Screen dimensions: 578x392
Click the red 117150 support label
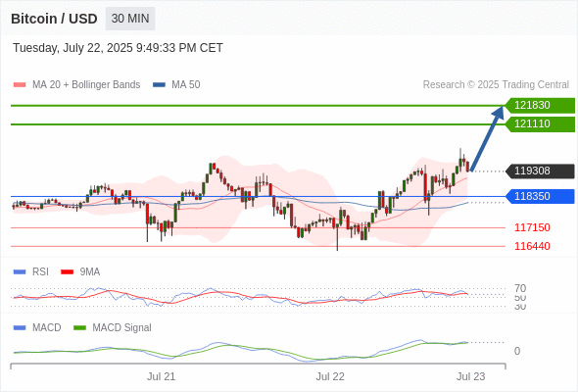tap(532, 227)
